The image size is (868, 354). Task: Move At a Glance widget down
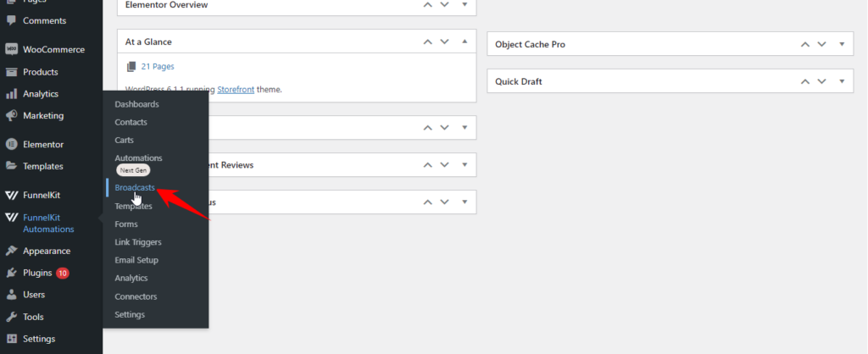pyautogui.click(x=444, y=41)
